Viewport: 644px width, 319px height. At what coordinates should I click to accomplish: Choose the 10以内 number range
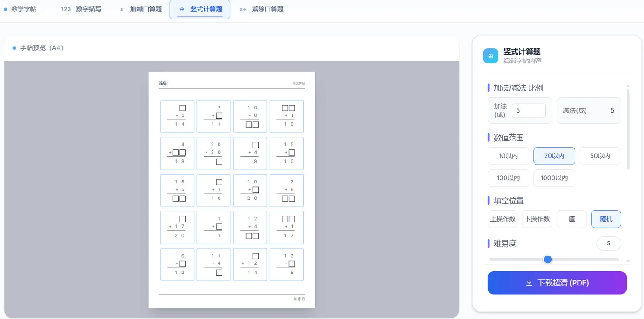(508, 156)
